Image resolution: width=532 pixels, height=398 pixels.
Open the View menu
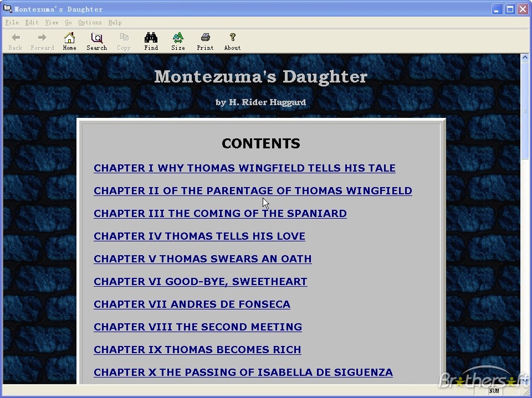coord(52,22)
